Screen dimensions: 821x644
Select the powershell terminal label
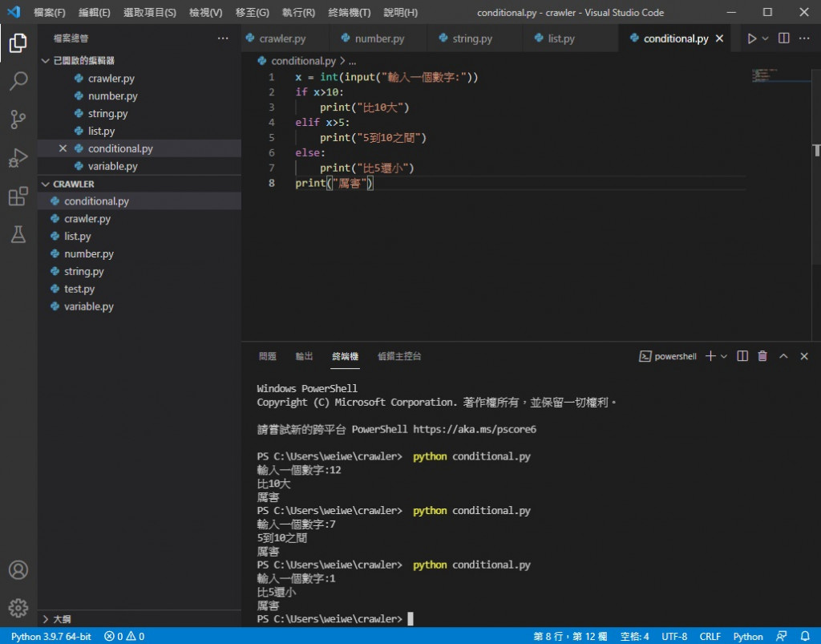coord(668,356)
